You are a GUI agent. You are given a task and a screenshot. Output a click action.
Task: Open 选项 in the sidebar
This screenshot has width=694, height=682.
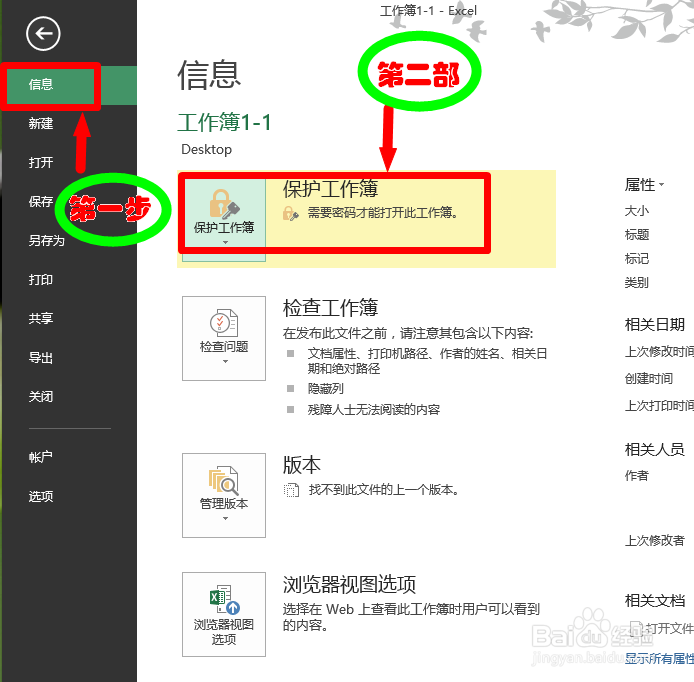[41, 497]
